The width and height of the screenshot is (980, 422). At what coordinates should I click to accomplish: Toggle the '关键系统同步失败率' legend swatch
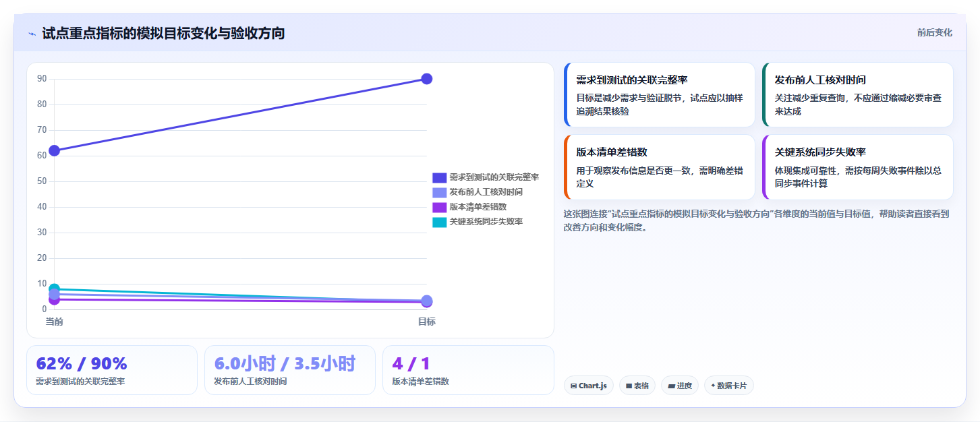(x=439, y=222)
